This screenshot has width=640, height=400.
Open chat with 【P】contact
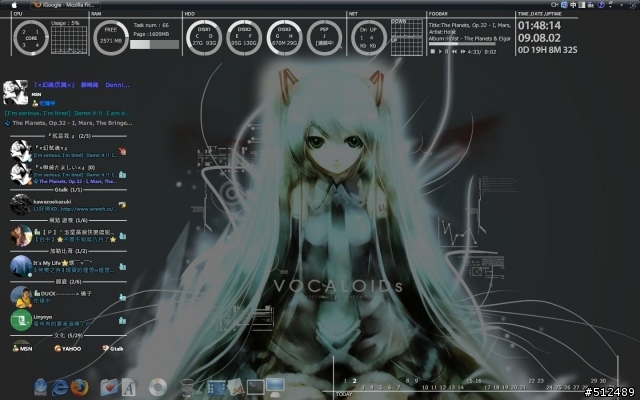point(69,236)
